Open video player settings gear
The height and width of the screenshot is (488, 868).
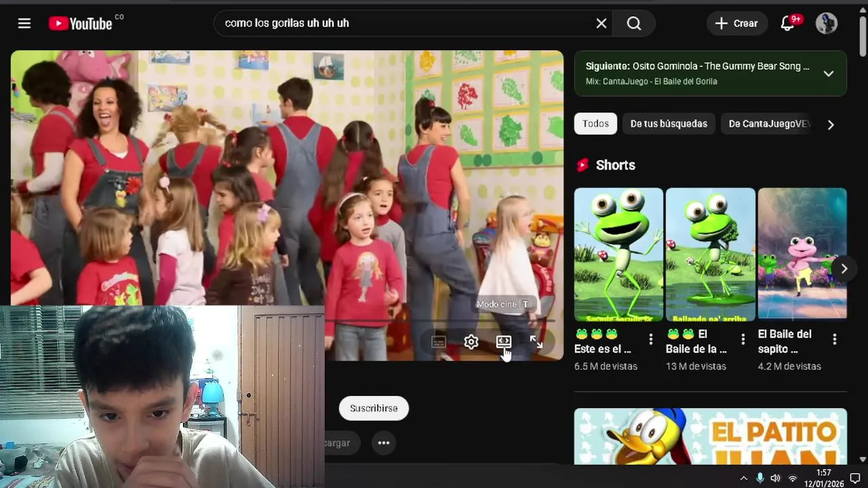point(471,342)
